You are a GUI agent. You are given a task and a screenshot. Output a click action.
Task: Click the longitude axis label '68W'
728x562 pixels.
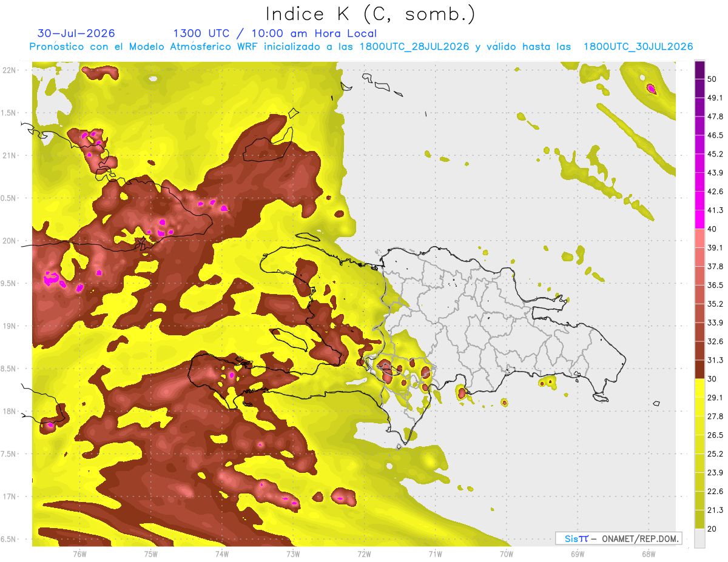click(649, 554)
